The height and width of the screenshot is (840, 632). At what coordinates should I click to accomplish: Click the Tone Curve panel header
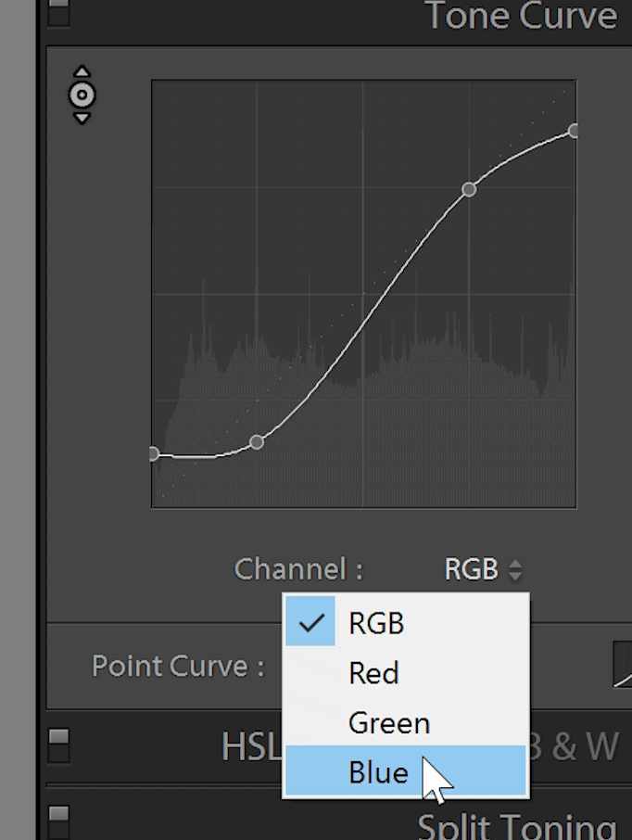(x=520, y=17)
